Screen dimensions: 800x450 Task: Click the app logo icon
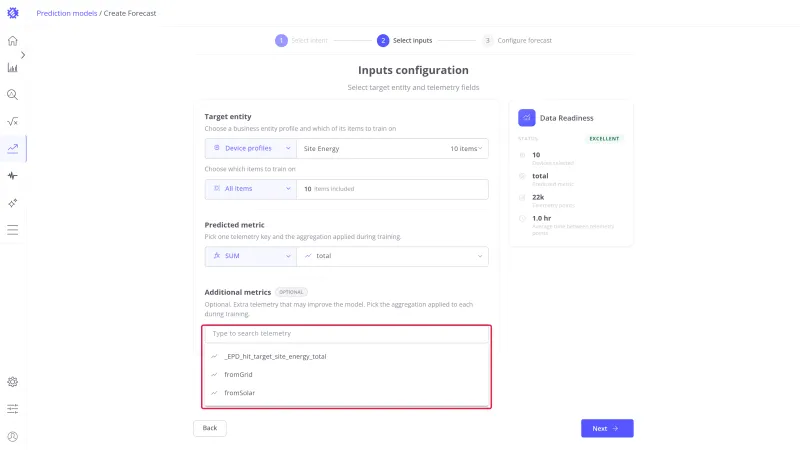pyautogui.click(x=13, y=13)
